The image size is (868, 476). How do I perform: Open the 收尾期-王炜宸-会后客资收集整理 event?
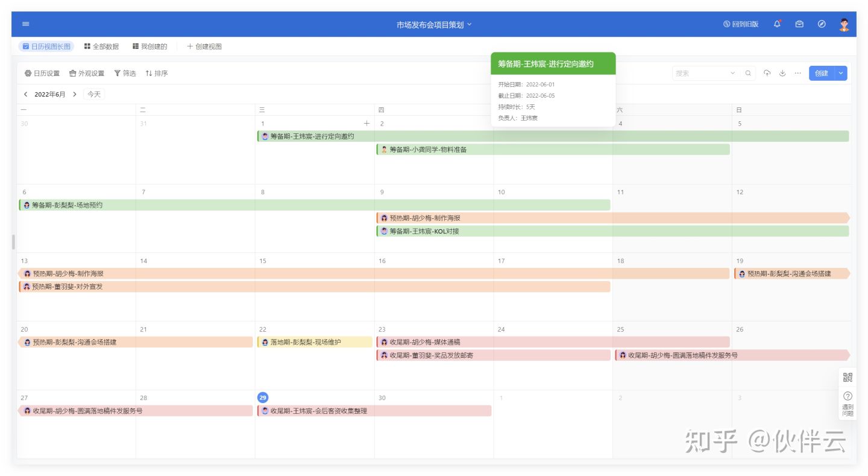374,411
